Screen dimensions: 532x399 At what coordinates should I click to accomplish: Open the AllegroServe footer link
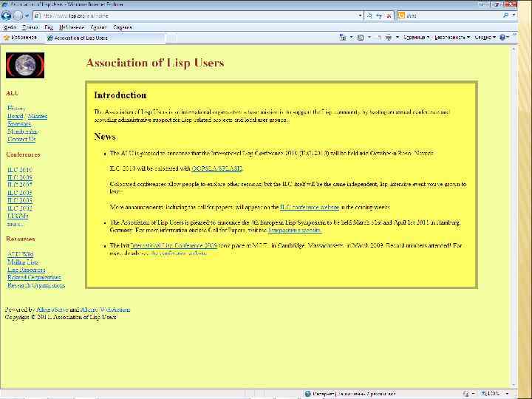pos(52,310)
